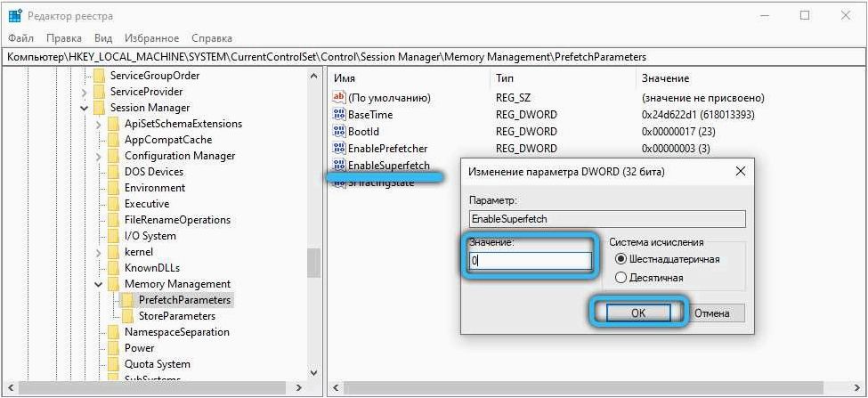
Task: Open the Файл menu
Action: [x=21, y=38]
